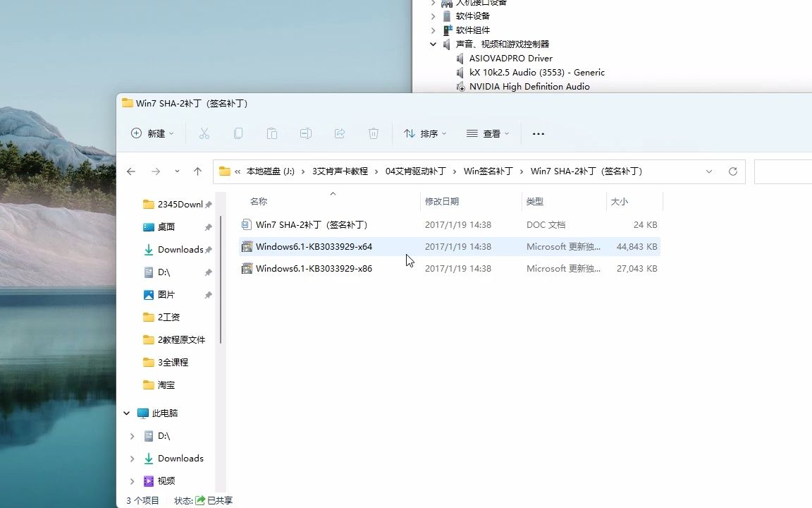Click the Copy icon in the toolbar
The width and height of the screenshot is (812, 508).
tap(238, 133)
